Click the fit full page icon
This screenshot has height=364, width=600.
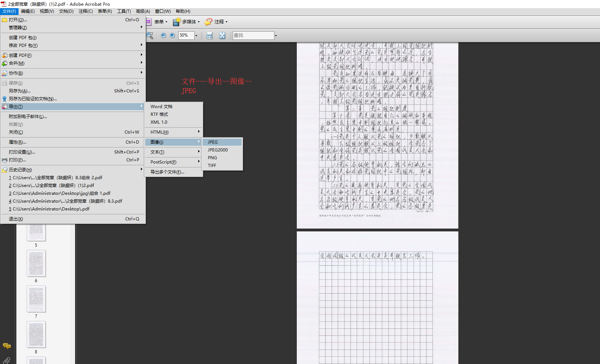222,36
